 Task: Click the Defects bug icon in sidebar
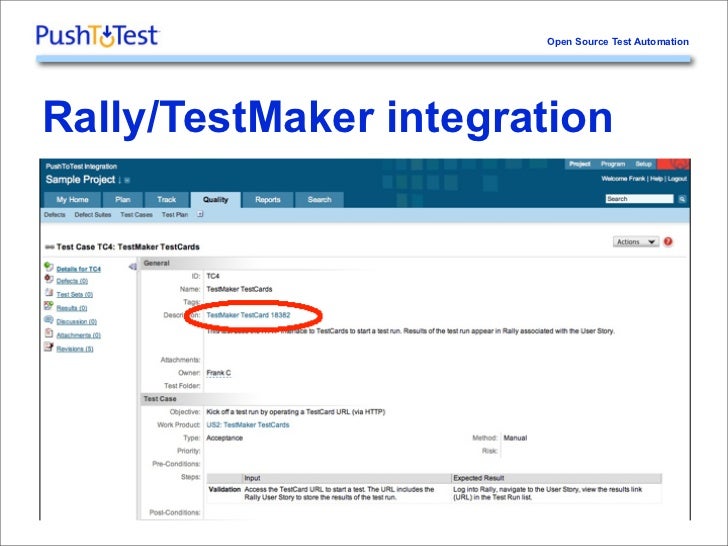pyautogui.click(x=49, y=279)
